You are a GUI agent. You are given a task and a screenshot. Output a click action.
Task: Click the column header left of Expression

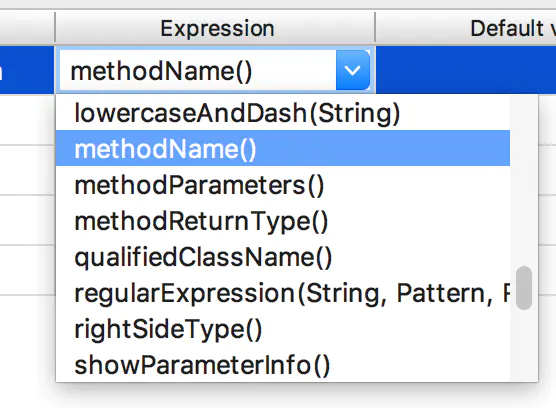(27, 28)
